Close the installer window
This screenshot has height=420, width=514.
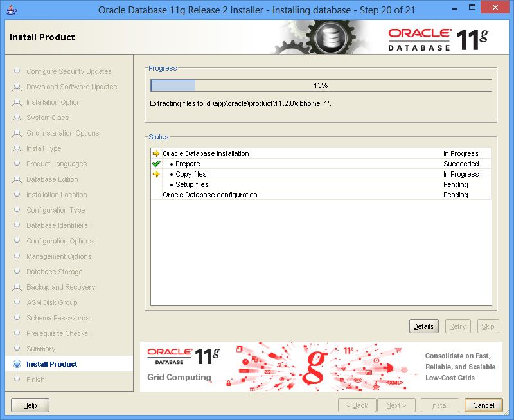[495, 8]
